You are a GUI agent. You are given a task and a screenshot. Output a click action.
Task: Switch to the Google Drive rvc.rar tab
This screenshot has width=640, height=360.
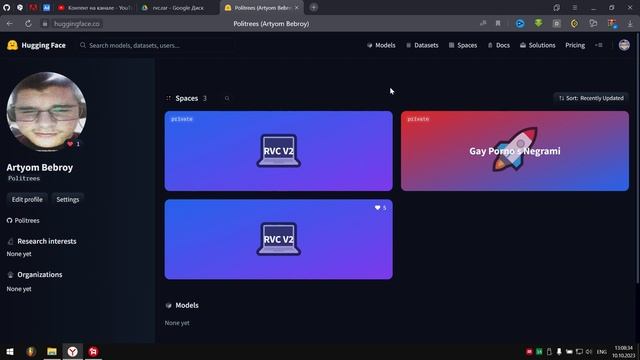click(178, 8)
